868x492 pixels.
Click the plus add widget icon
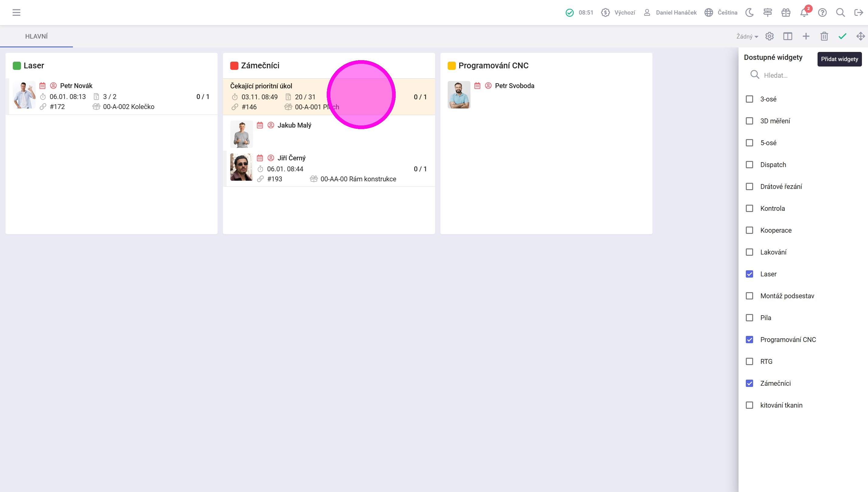806,36
